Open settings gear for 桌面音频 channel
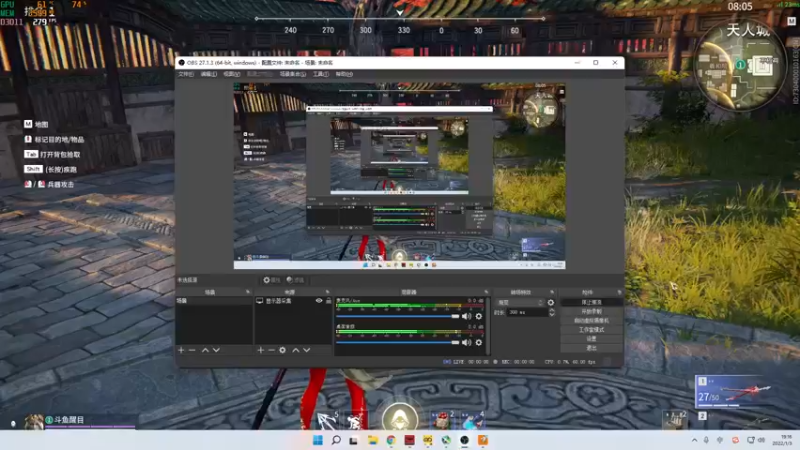Viewport: 800px width, 450px height. (479, 342)
